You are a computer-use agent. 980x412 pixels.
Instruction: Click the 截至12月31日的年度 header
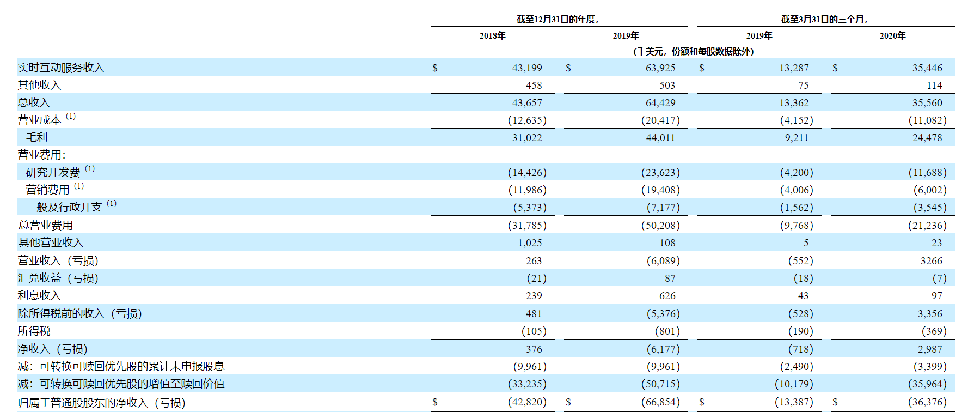(558, 20)
